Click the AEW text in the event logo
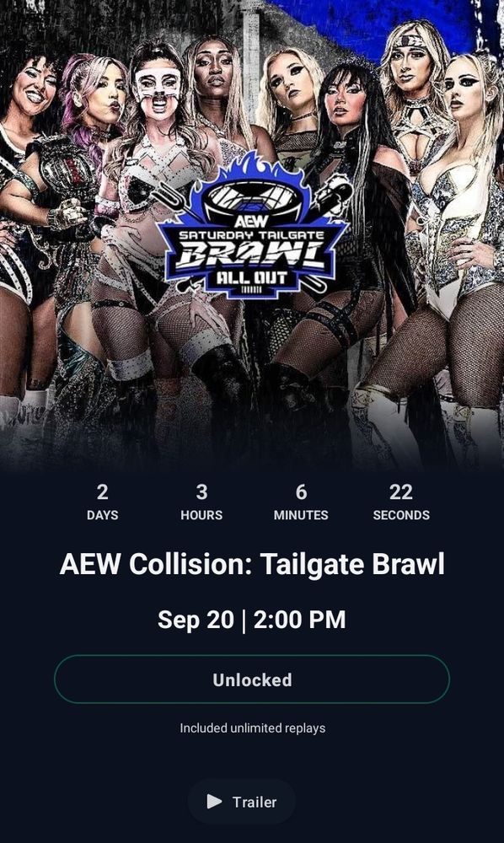504x843 pixels. pos(251,222)
